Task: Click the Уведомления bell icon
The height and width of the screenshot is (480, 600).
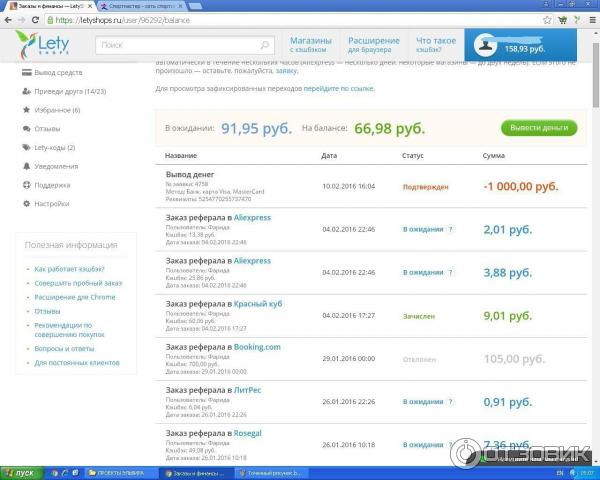Action: (x=26, y=166)
